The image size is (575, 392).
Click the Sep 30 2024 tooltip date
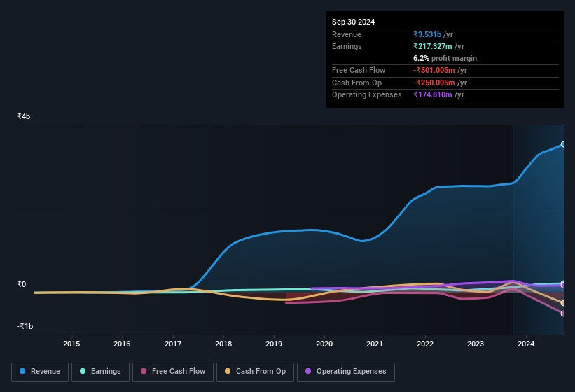(353, 22)
